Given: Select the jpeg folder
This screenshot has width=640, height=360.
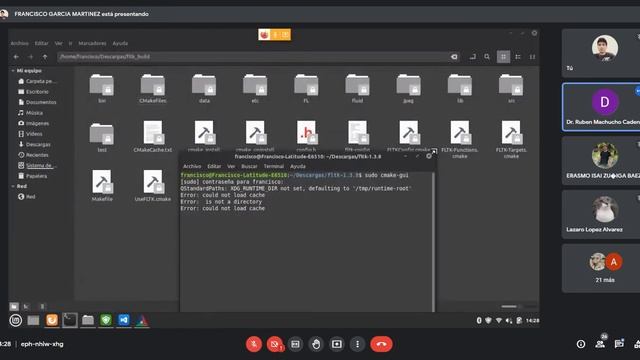Looking at the screenshot, I should (x=408, y=88).
